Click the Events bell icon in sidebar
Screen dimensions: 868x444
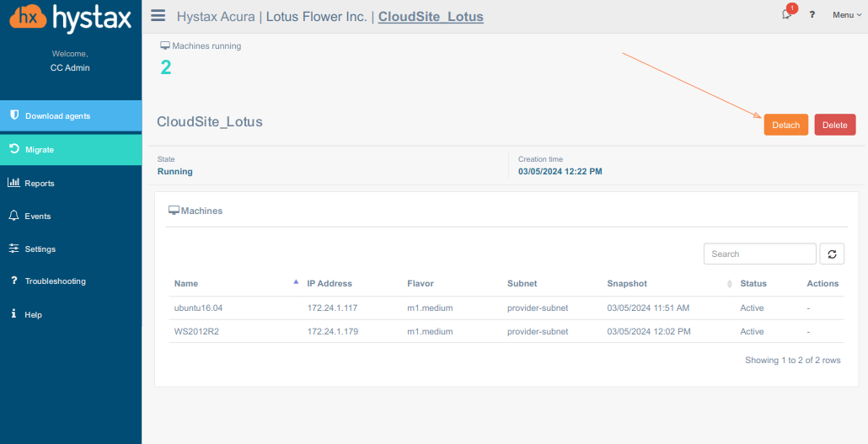13,216
